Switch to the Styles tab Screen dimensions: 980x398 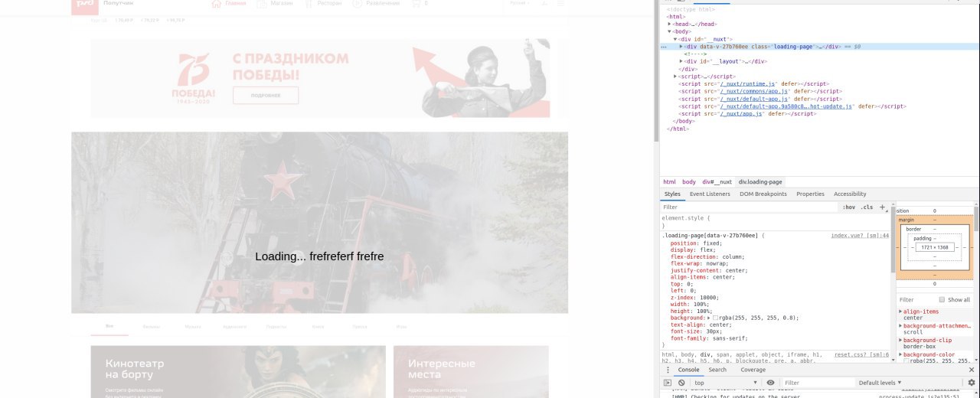tap(672, 194)
